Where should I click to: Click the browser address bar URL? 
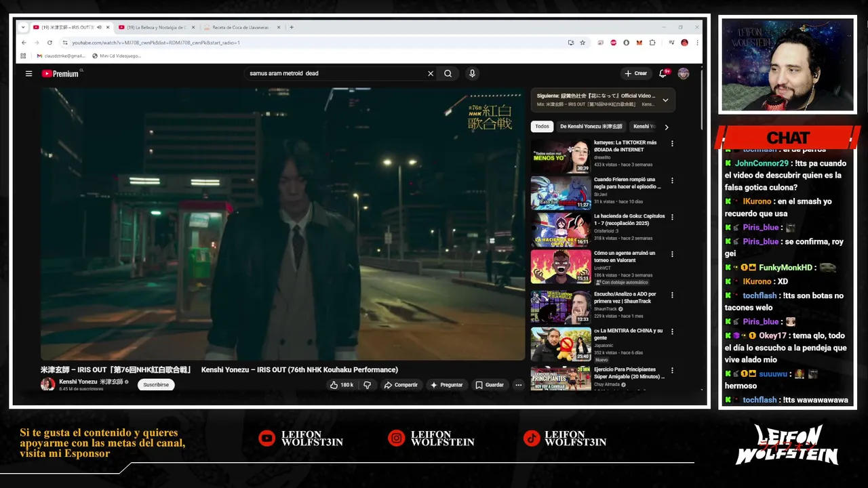point(156,43)
